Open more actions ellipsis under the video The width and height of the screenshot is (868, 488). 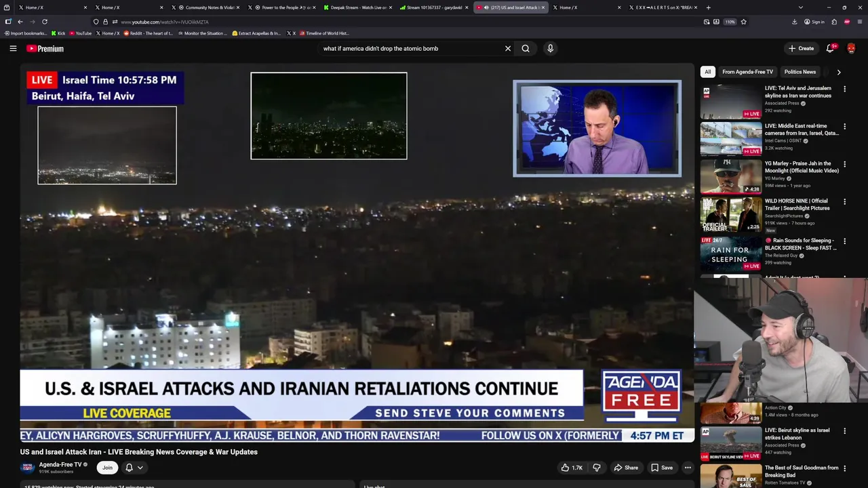tap(688, 468)
